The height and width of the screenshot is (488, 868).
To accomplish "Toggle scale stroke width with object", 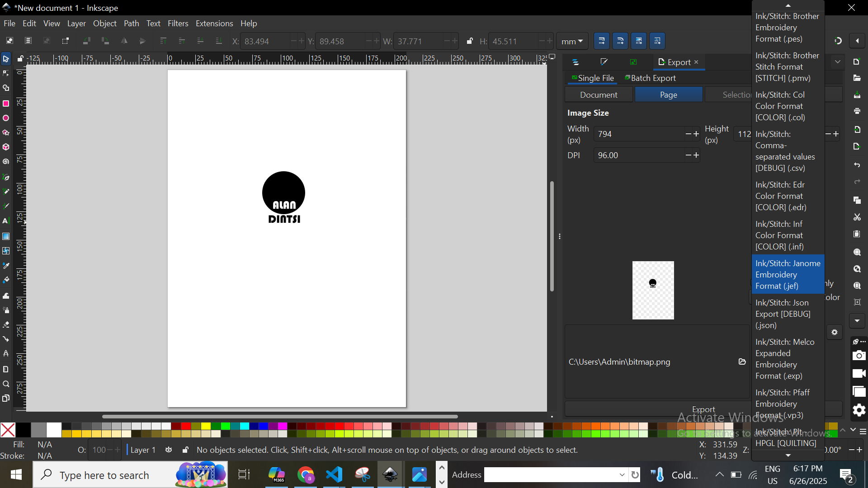I will (x=601, y=41).
